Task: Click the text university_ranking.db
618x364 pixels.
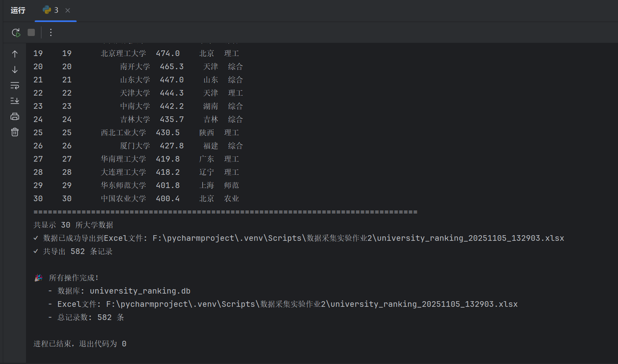Action: (x=140, y=291)
